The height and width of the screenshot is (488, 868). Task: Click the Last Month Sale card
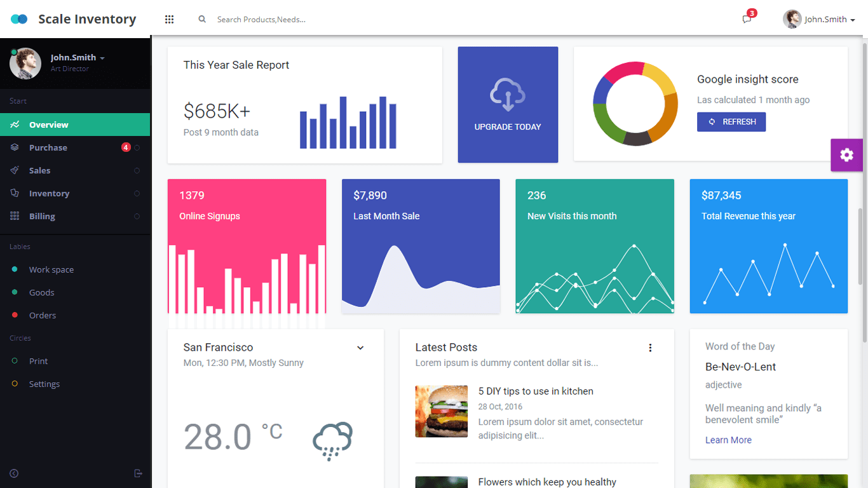pos(421,246)
